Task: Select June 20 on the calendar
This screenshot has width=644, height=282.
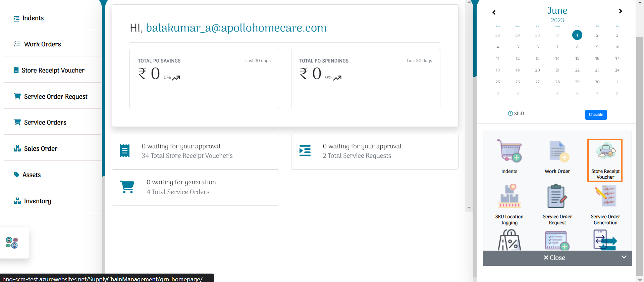Action: point(537,70)
